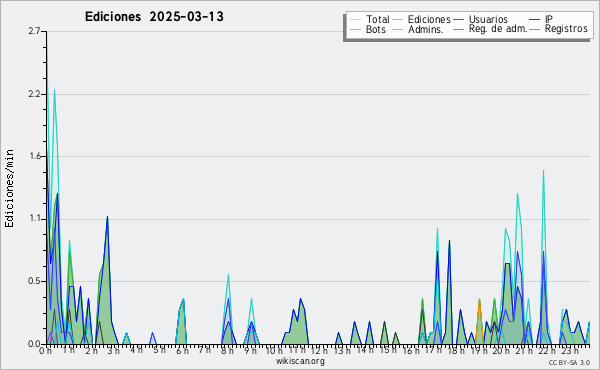Click the Registros legend label
Screen dimensions: 600x370
tap(566, 29)
